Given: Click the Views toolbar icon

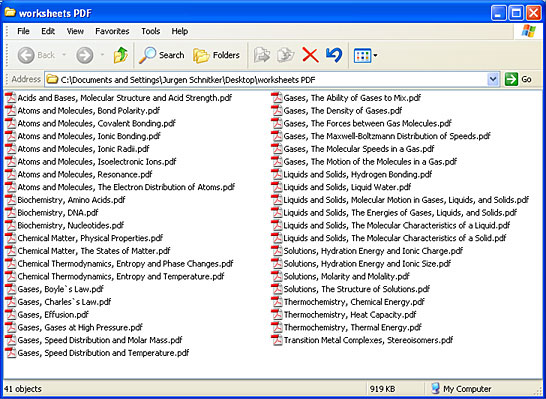Looking at the screenshot, I should (x=362, y=55).
